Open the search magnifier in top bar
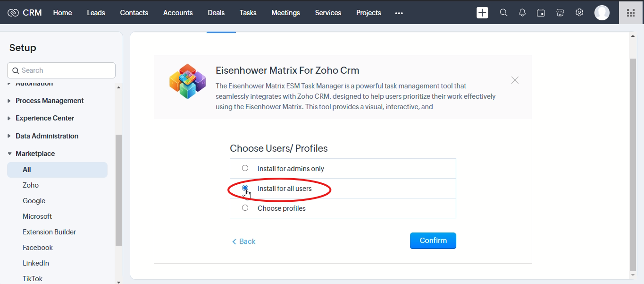644x284 pixels. click(x=503, y=13)
